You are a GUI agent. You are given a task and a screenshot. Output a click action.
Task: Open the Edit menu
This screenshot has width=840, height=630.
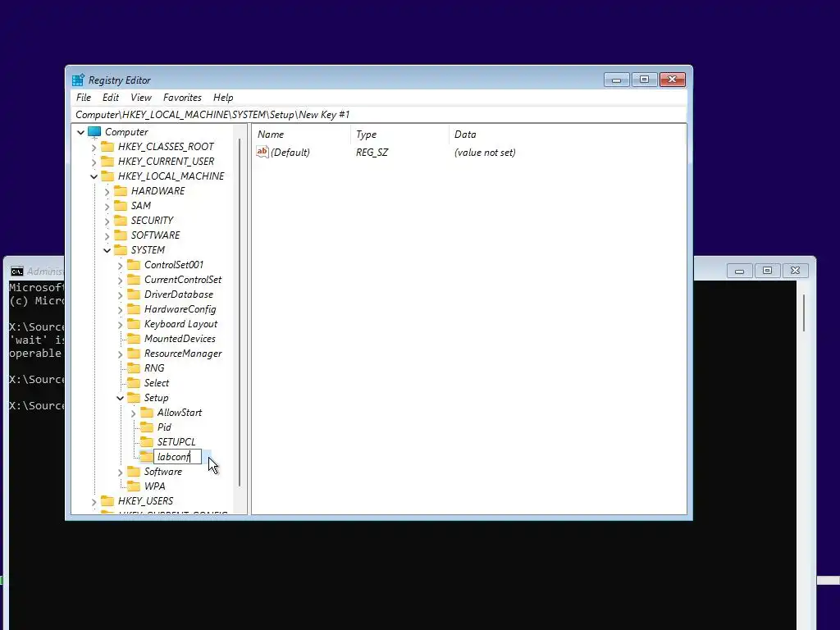click(111, 98)
